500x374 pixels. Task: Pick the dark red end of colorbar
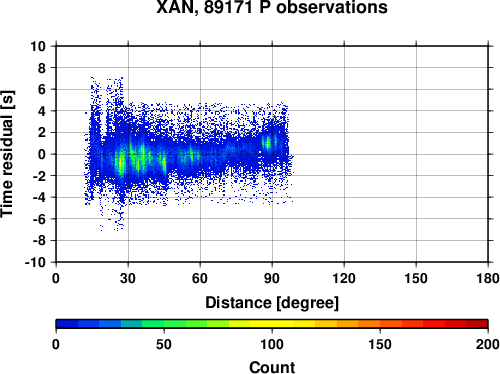click(x=477, y=324)
